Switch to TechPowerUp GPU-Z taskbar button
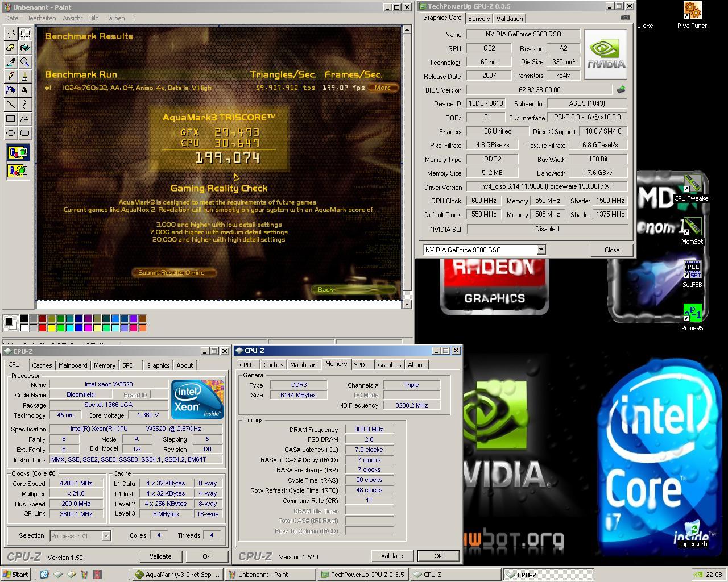Image resolution: width=728 pixels, height=582 pixels. 362,575
